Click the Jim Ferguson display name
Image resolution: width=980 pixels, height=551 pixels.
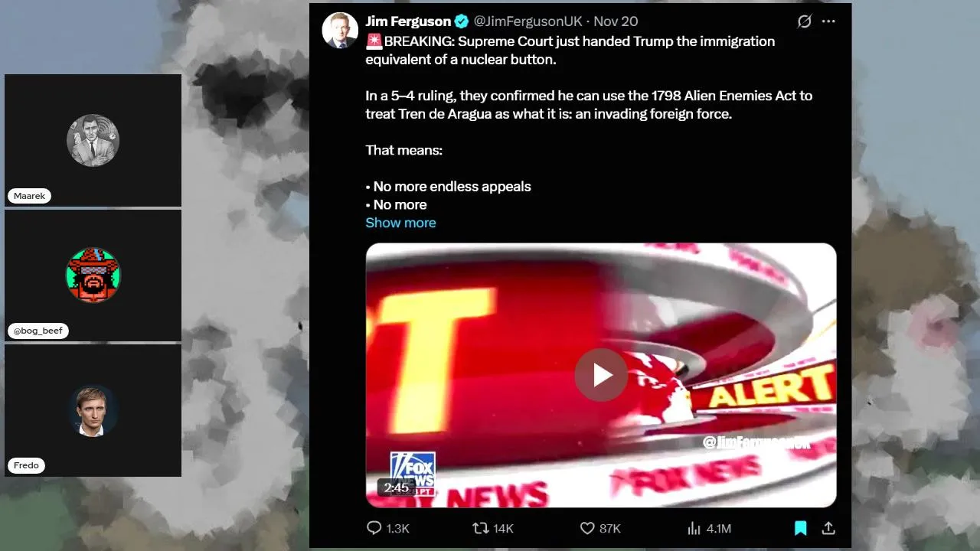point(408,21)
